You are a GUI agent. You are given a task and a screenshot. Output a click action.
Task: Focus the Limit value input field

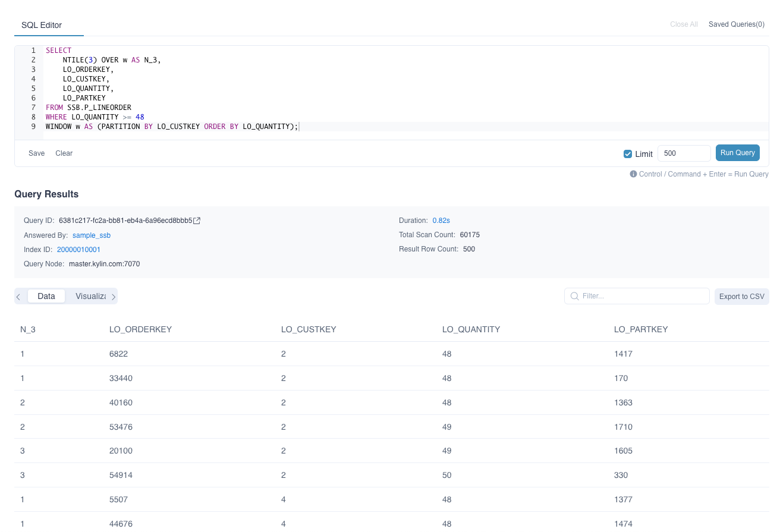(x=684, y=153)
